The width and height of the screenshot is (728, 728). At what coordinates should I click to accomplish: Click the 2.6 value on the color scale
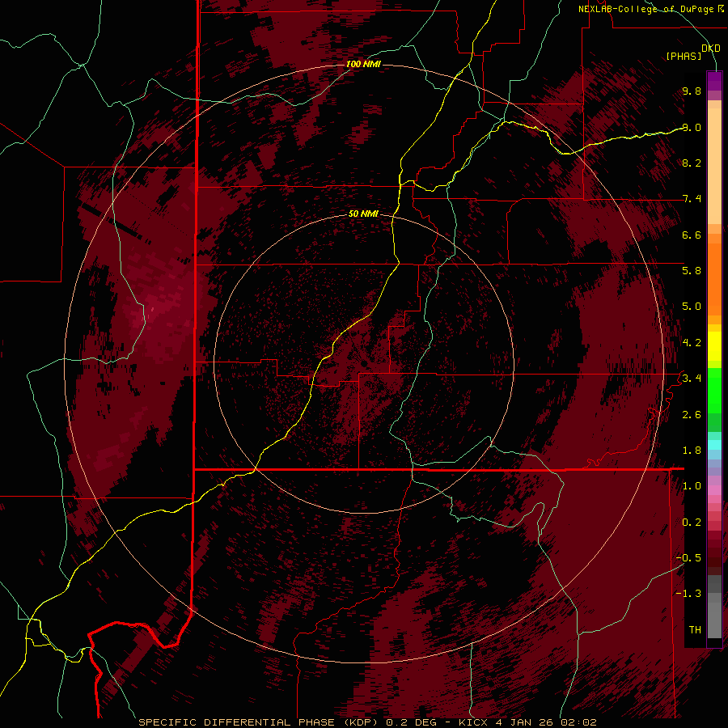click(x=692, y=415)
